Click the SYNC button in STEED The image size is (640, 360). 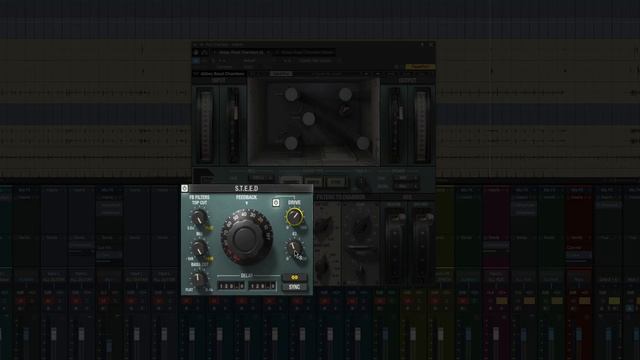coord(294,287)
